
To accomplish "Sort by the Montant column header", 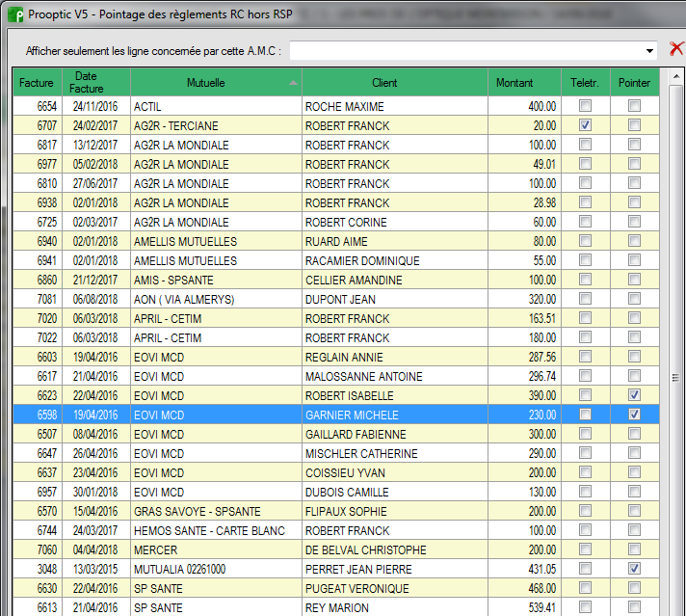I will point(524,82).
